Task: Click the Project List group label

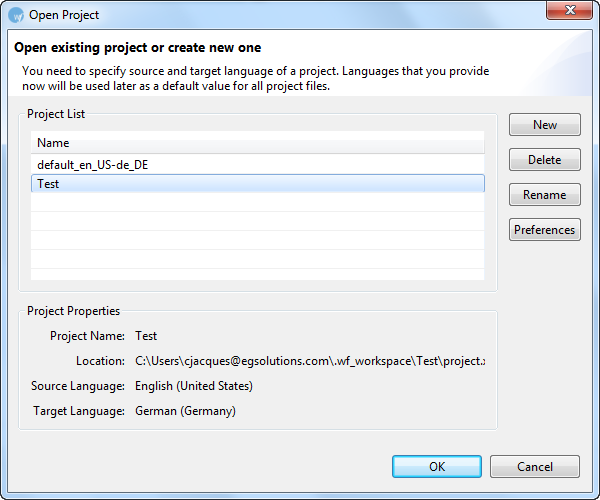Action: (x=56, y=114)
